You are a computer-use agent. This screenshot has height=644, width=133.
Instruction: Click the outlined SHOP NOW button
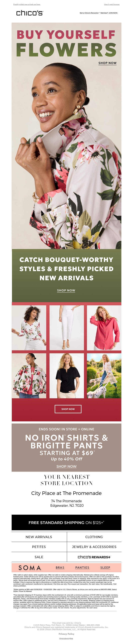click(68, 409)
